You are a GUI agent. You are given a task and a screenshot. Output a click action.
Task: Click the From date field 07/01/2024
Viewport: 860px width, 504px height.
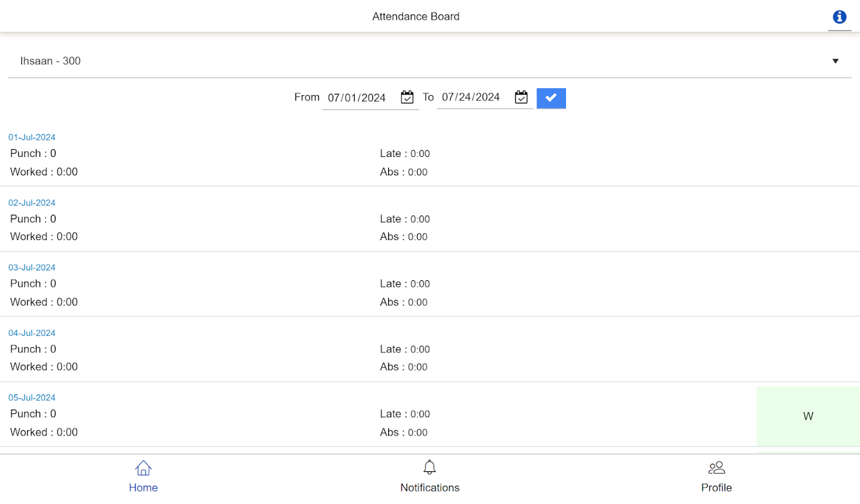(357, 98)
